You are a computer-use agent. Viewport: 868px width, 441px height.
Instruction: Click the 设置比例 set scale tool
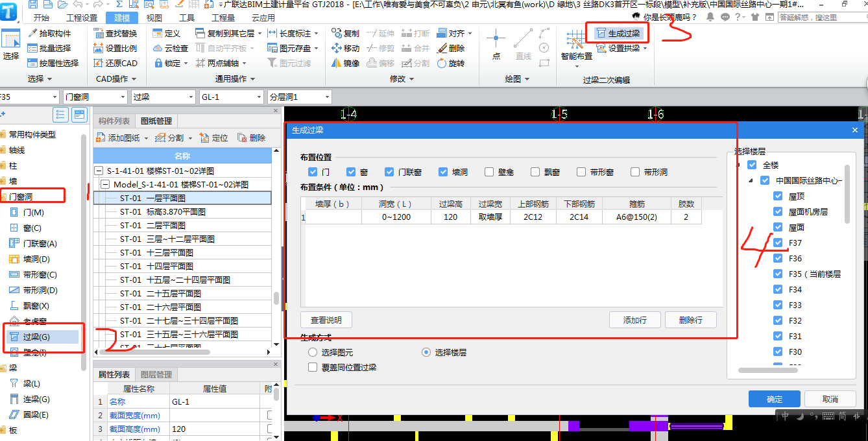point(115,48)
